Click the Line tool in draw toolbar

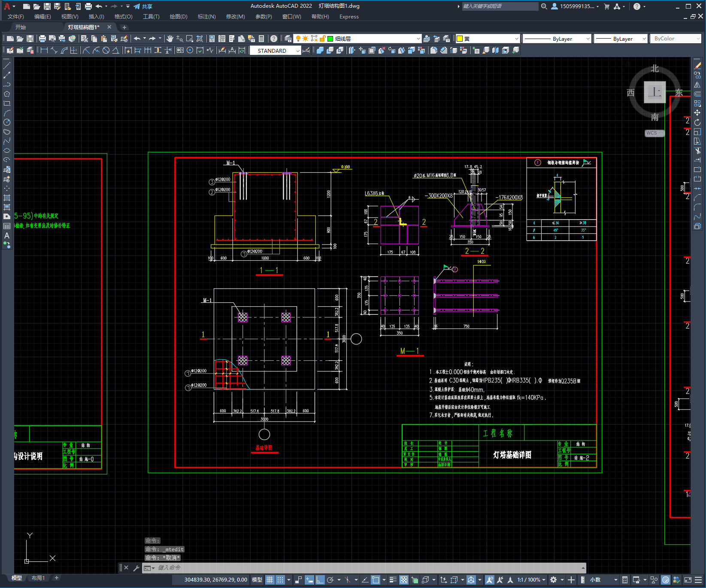pyautogui.click(x=7, y=66)
